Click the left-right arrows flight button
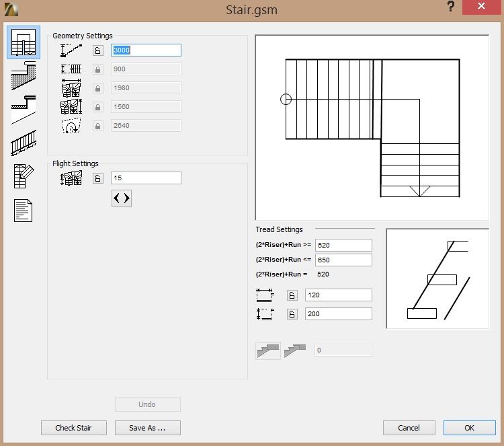Image resolution: width=504 pixels, height=446 pixels. coord(122,198)
